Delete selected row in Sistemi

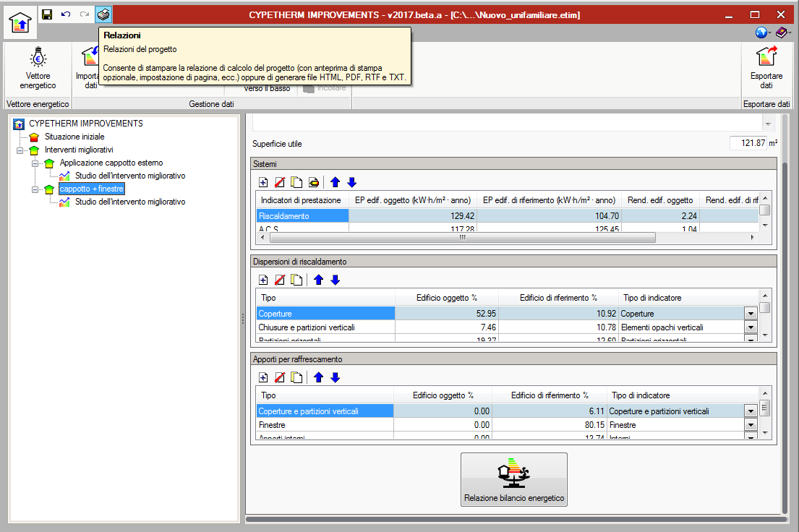click(280, 182)
